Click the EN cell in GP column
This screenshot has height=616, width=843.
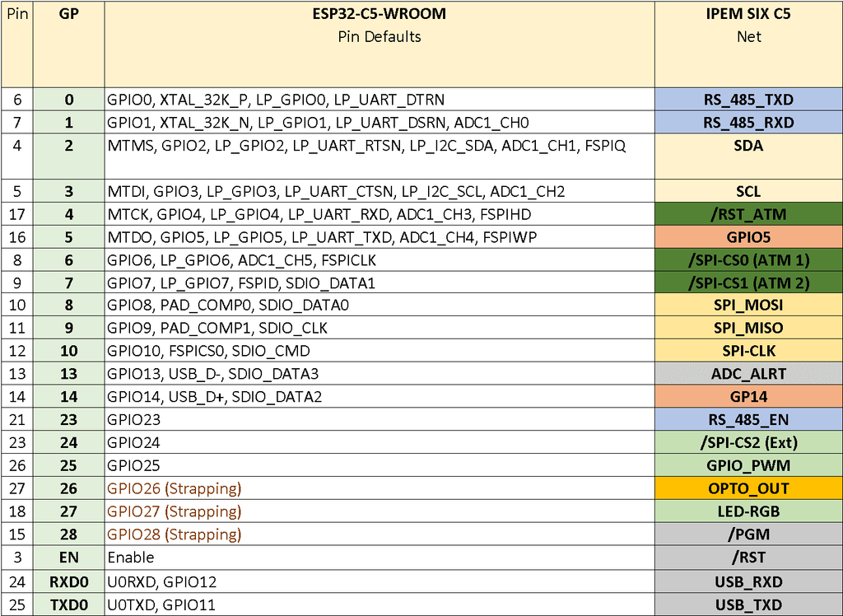click(x=69, y=558)
